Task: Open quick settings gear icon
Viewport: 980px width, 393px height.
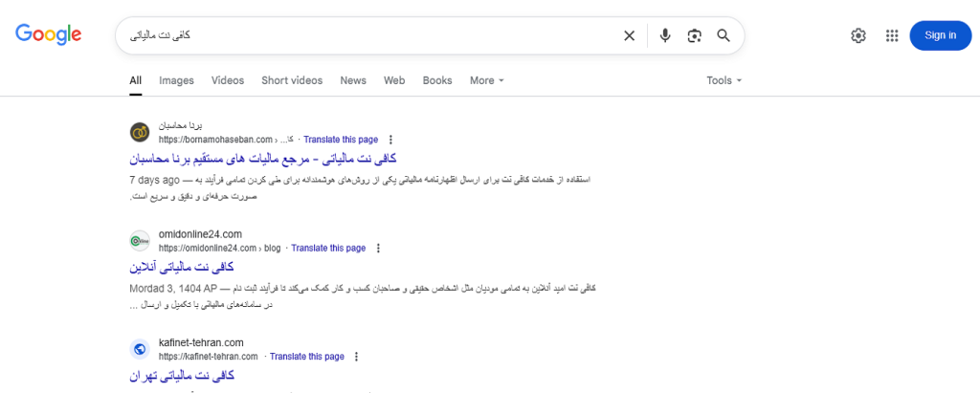Action: tap(858, 35)
